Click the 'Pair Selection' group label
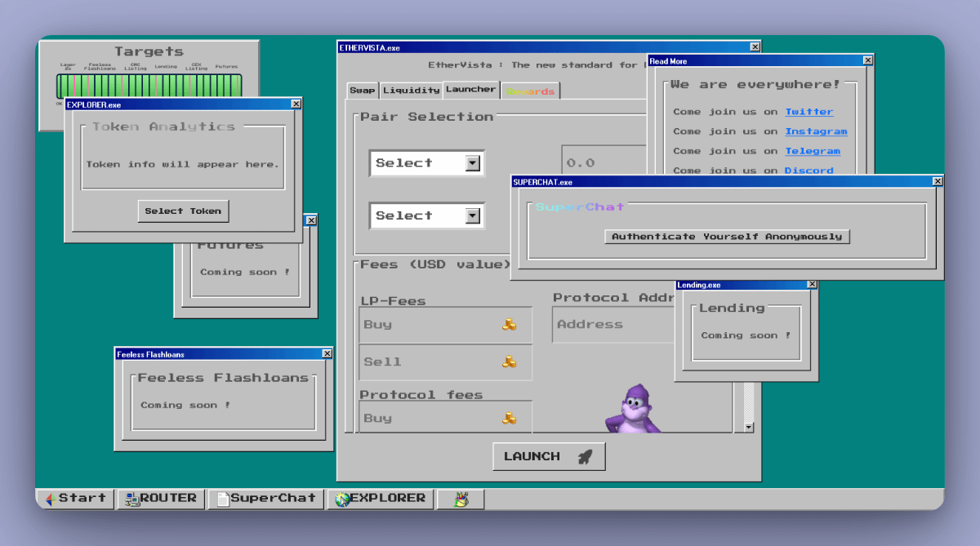Screen dimensions: 980x546 pyautogui.click(x=427, y=117)
